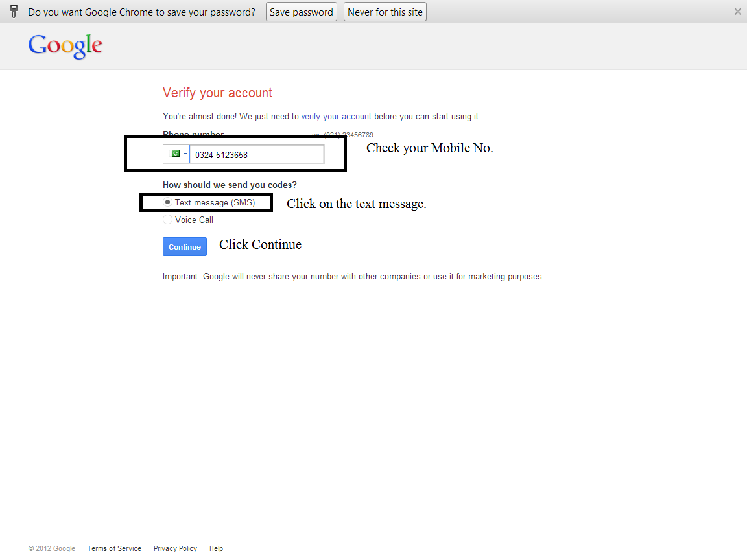This screenshot has height=560, width=747.
Task: Open the Help footer link
Action: (217, 548)
